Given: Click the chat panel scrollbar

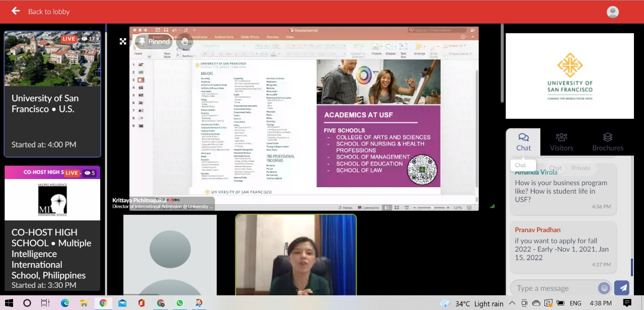Looking at the screenshot, I should pyautogui.click(x=632, y=267).
